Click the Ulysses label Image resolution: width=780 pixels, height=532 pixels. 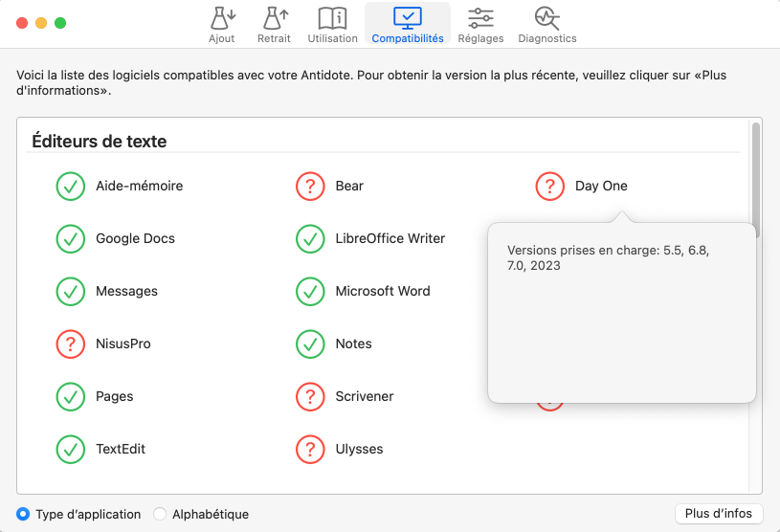359,450
